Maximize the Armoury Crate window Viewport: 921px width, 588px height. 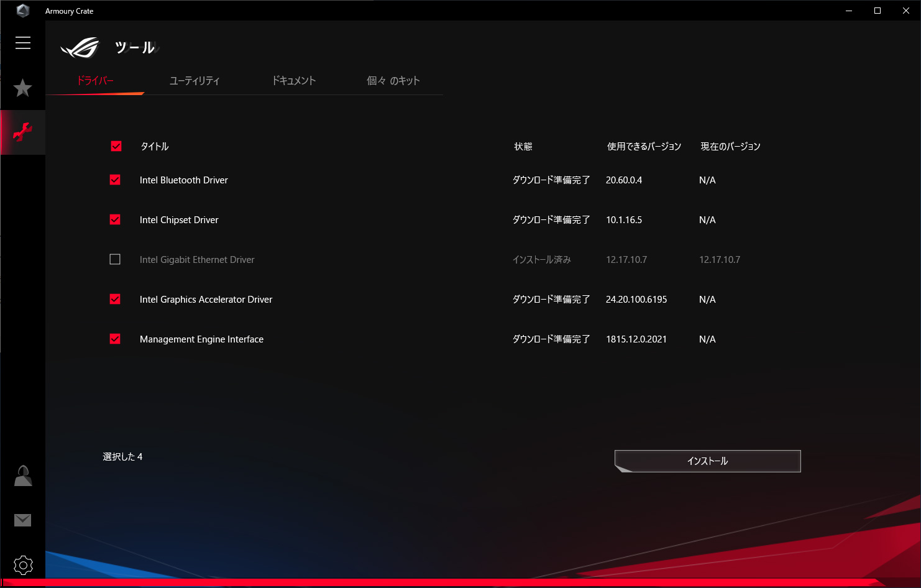(x=877, y=11)
